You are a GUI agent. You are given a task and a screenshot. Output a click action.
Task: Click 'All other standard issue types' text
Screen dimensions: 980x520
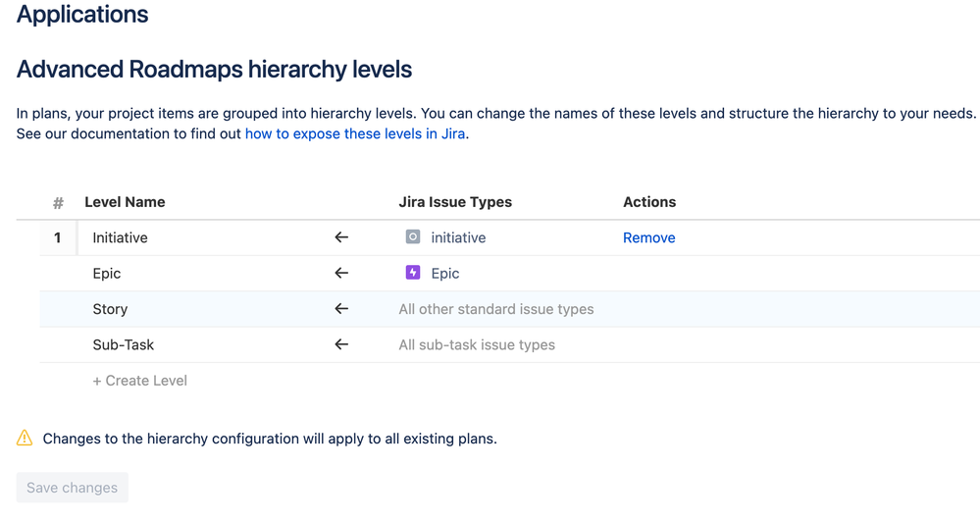(x=496, y=309)
